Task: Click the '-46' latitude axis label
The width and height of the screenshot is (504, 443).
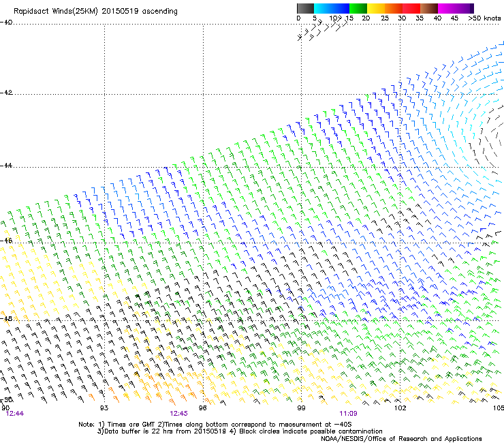Action: (x=6, y=241)
